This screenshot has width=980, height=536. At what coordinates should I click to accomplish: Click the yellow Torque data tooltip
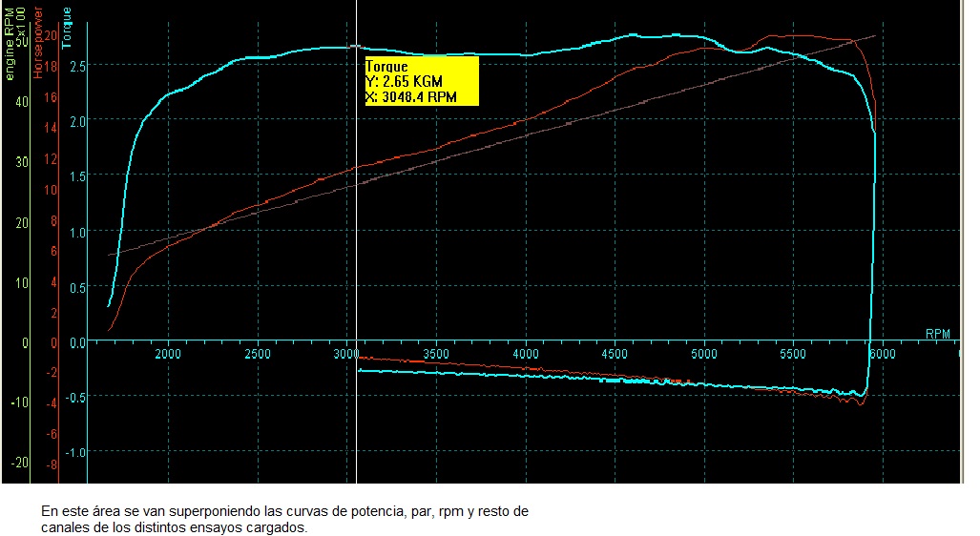click(421, 81)
